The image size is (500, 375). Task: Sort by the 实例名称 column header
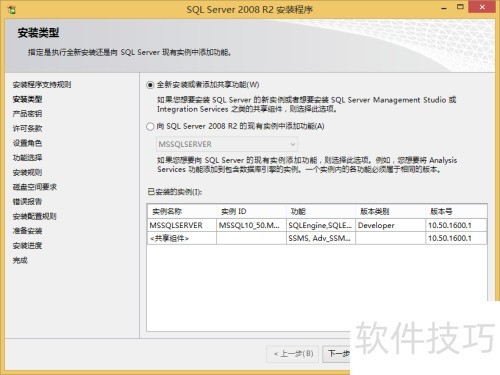coord(182,211)
